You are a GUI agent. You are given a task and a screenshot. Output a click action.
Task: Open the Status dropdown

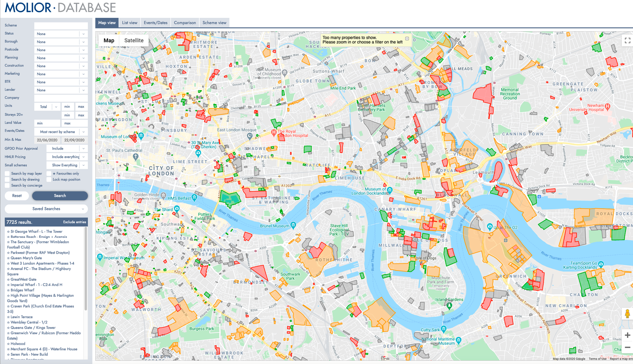click(61, 34)
